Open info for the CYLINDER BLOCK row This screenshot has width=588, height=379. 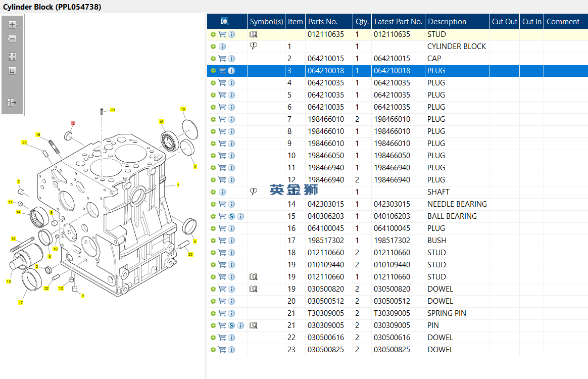(x=222, y=46)
